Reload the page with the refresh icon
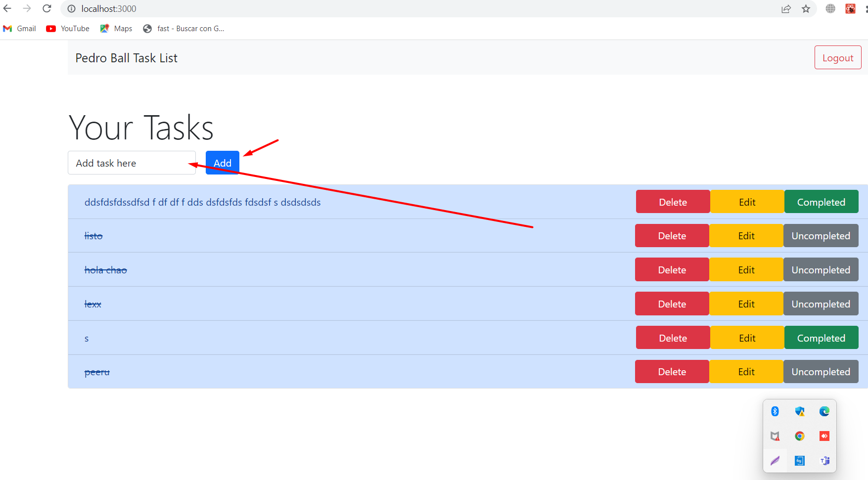This screenshot has width=868, height=480. tap(47, 8)
